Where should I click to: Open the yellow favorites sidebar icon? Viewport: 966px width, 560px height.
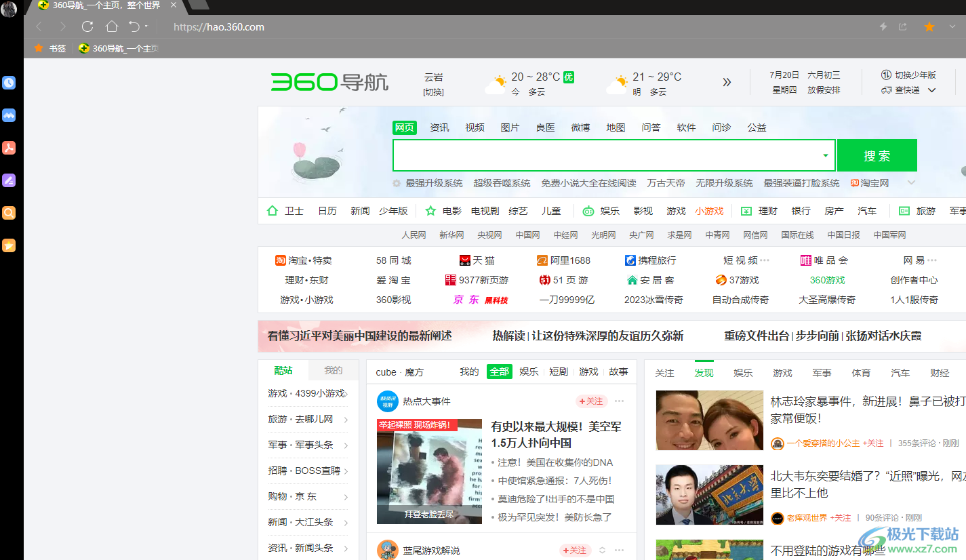[9, 245]
